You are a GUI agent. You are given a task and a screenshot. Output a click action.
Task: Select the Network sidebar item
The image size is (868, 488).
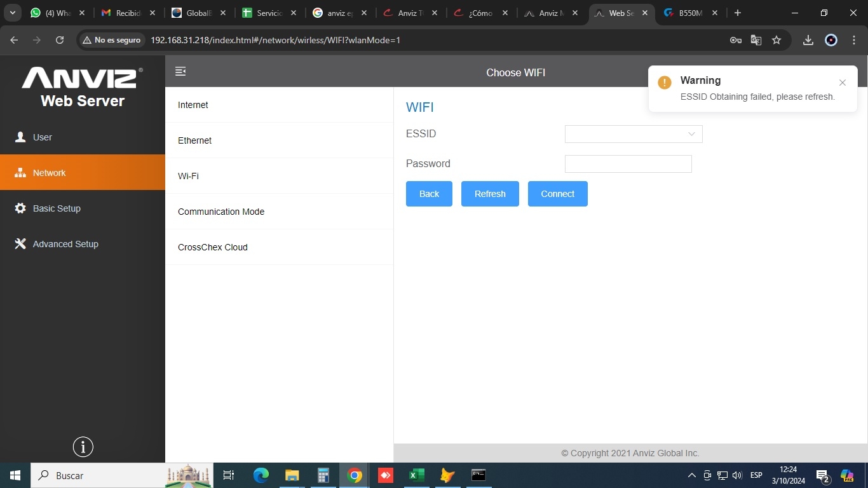[83, 172]
